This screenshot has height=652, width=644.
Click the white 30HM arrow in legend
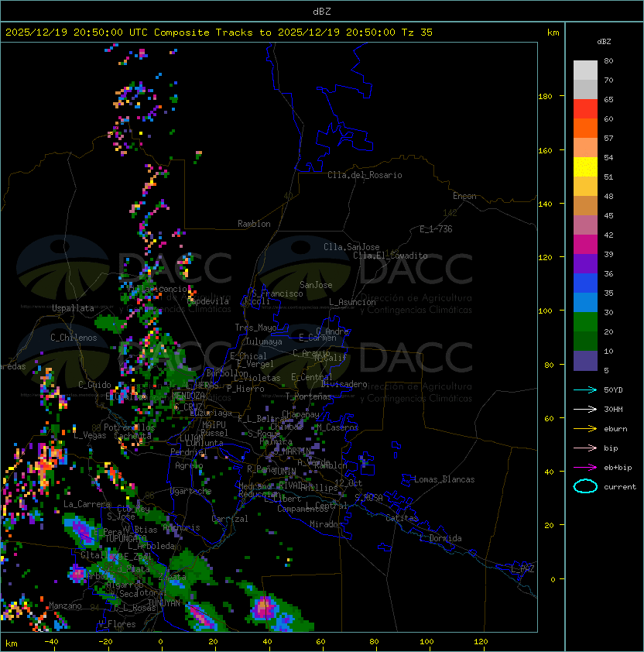[x=585, y=409]
